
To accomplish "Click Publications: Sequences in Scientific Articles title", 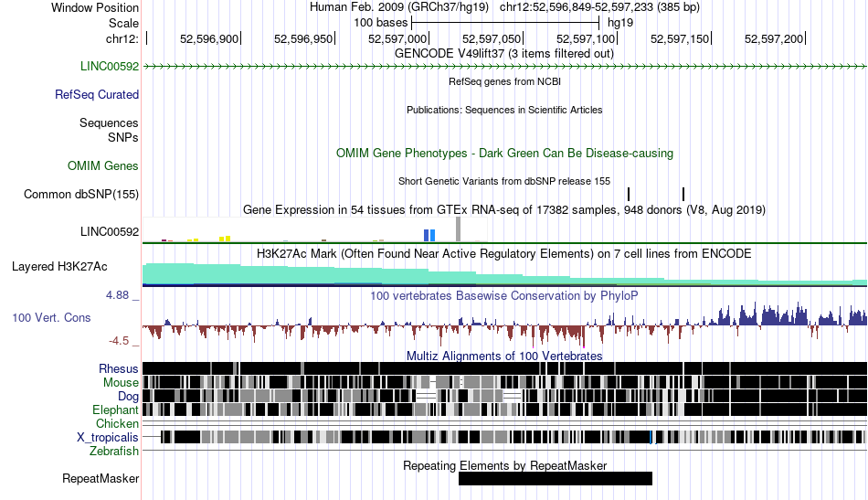I will pyautogui.click(x=504, y=110).
